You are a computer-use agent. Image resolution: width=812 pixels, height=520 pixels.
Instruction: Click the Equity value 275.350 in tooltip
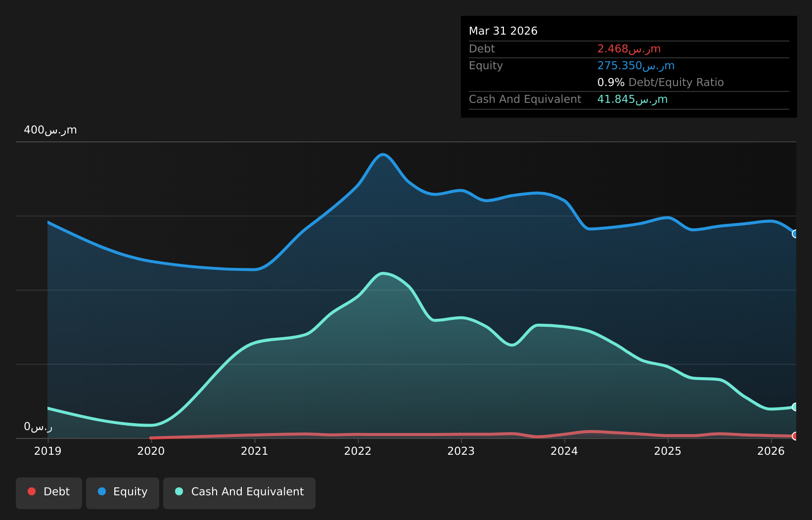636,66
